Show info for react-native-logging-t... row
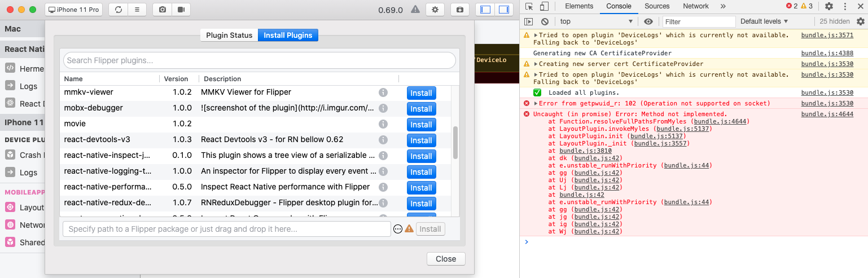This screenshot has height=278, width=868. coord(383,171)
